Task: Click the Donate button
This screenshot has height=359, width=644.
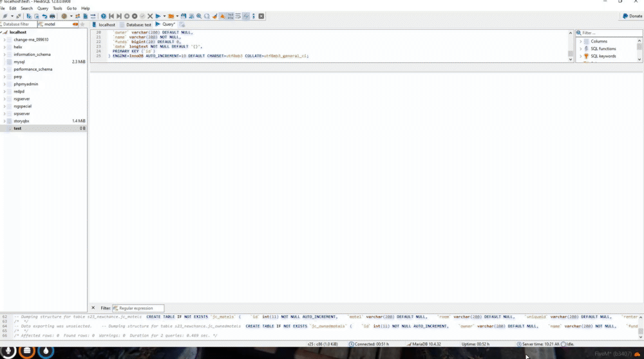Action: click(632, 16)
